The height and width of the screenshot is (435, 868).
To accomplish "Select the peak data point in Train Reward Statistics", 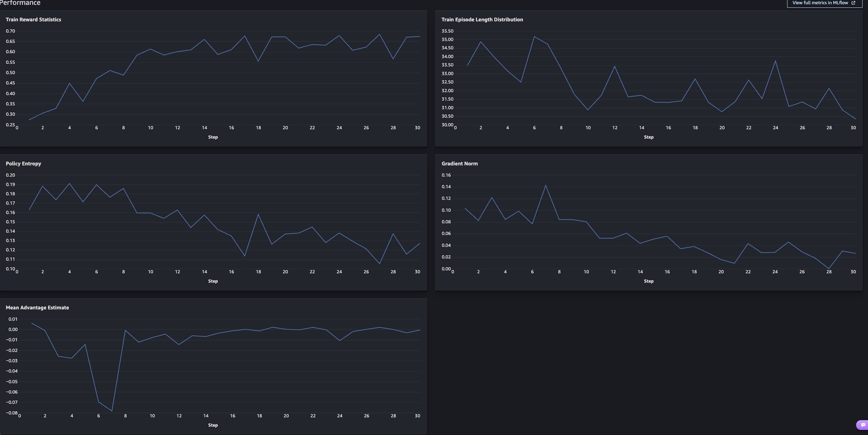I will (x=379, y=34).
